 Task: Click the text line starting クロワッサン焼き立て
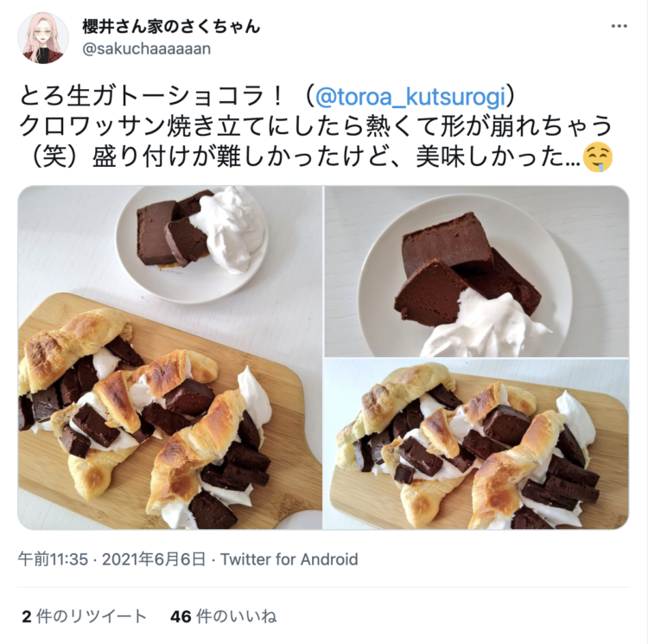click(x=315, y=127)
